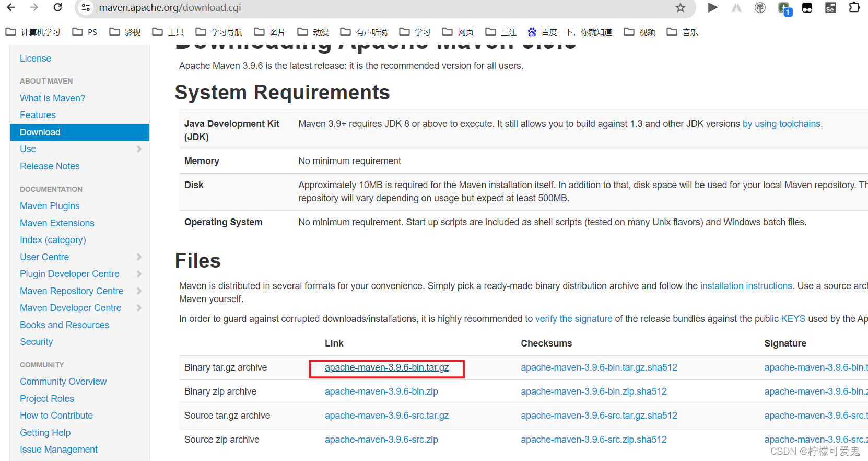Expand the Maven Repository Centre chevron
Screen dimensions: 868x461
click(x=139, y=291)
